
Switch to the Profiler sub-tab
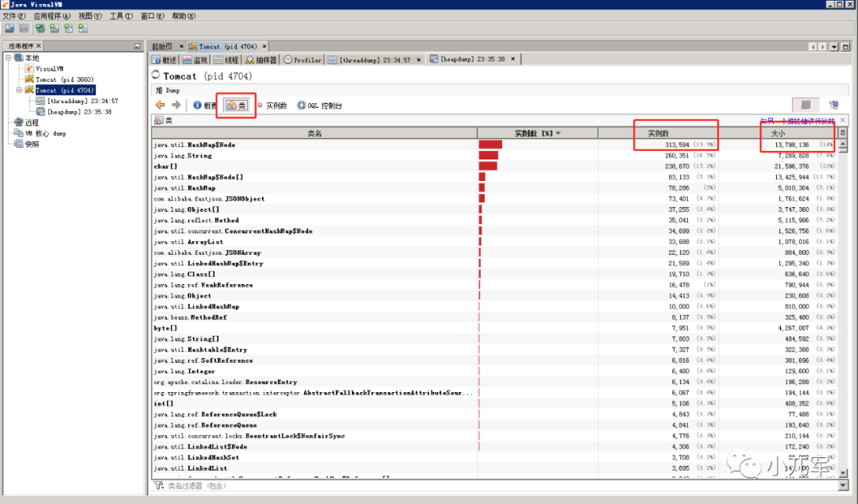[303, 60]
